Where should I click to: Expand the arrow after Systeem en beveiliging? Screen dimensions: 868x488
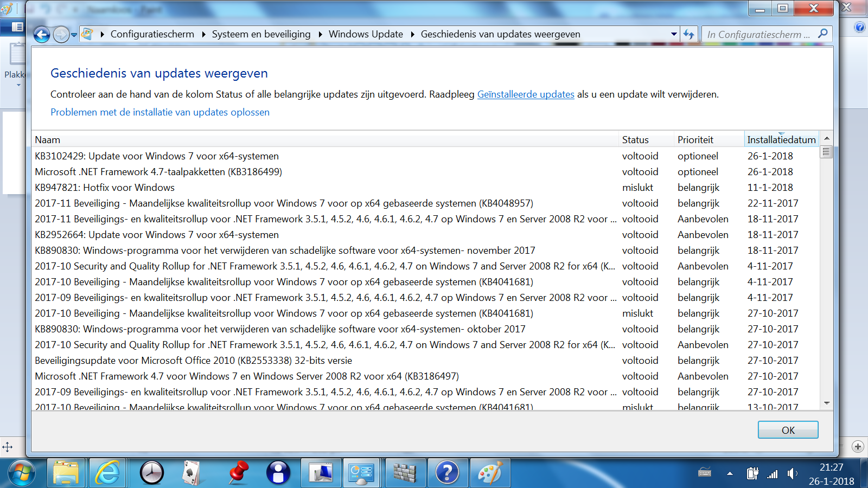320,34
